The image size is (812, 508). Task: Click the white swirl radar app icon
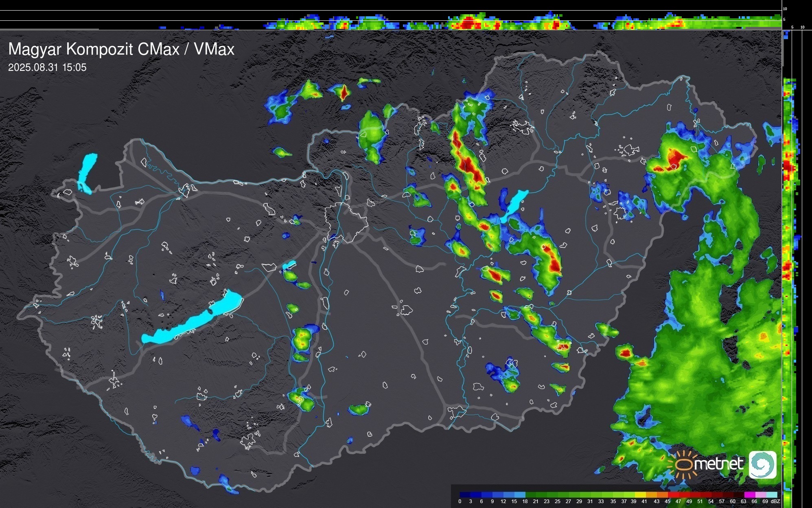coord(763,464)
